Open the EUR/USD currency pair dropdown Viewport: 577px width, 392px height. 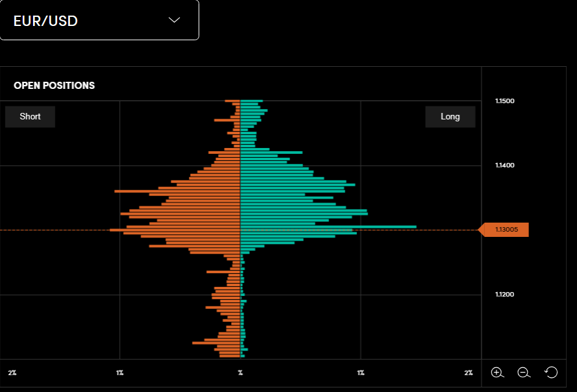(x=99, y=20)
